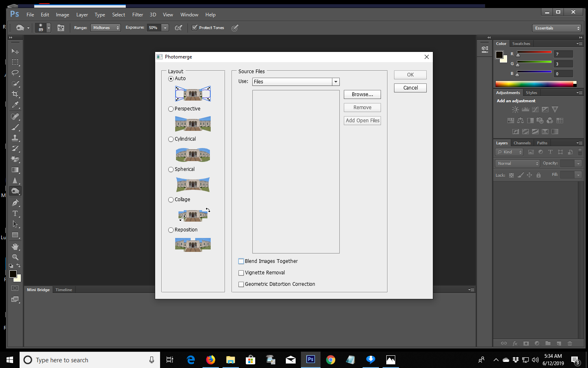
Task: Pick a color from the spectrum ramp
Action: [x=535, y=84]
